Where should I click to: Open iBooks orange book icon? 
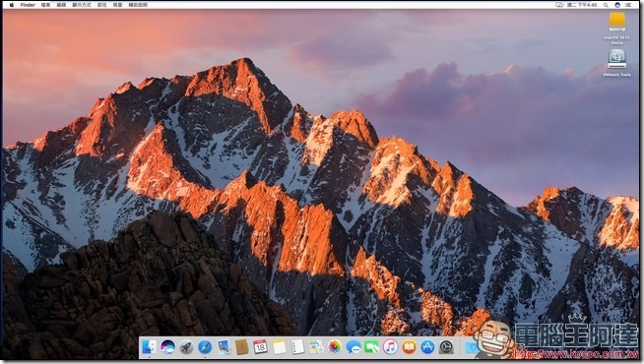[409, 347]
